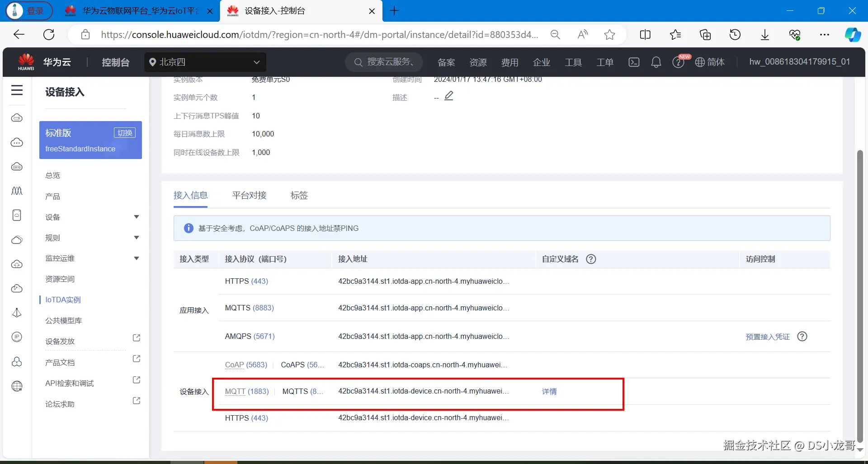
Task: Switch to the 平台对接 tab
Action: [x=249, y=195]
